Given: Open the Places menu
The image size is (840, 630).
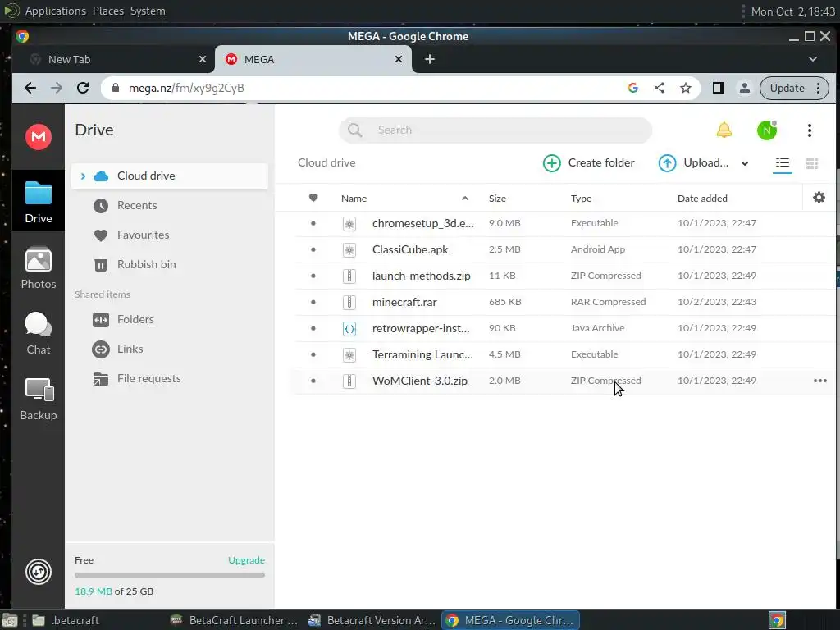Looking at the screenshot, I should click(x=107, y=11).
